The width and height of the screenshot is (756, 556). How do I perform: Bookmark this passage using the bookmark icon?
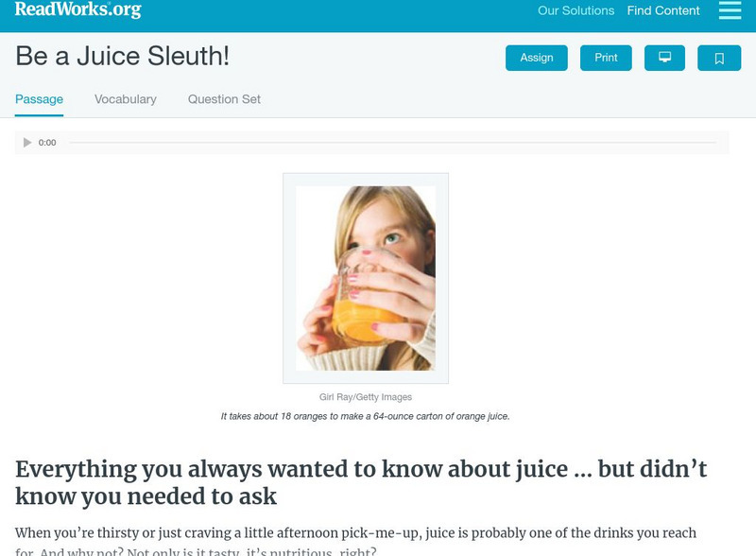720,58
